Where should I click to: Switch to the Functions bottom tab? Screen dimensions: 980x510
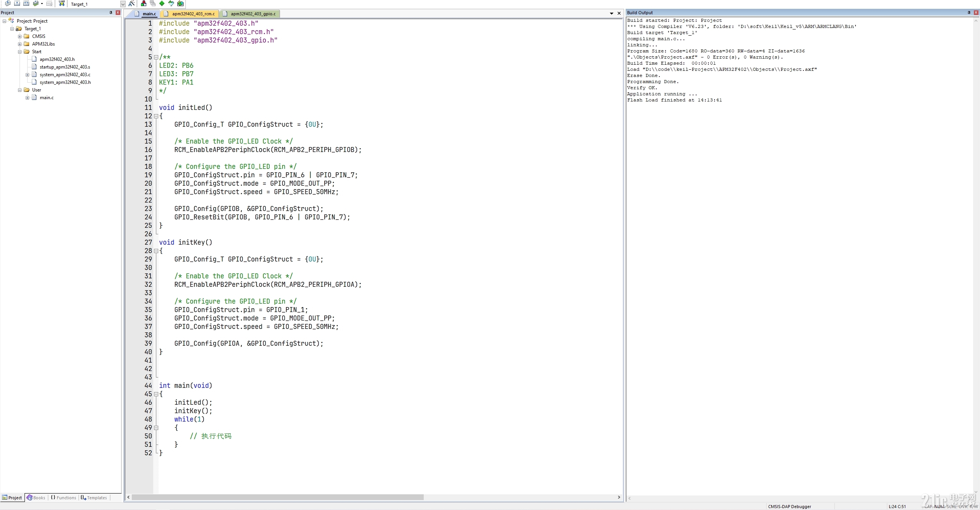pyautogui.click(x=64, y=498)
